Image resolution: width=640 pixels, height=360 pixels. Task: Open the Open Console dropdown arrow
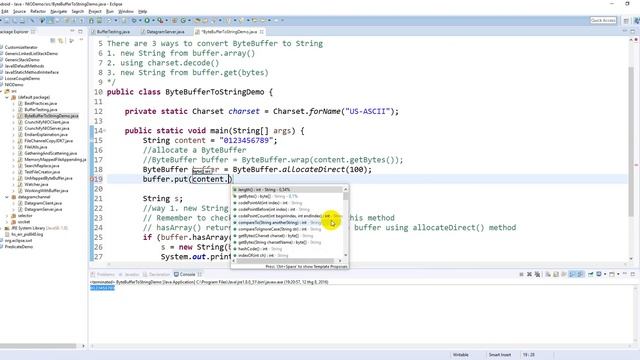click(x=618, y=274)
